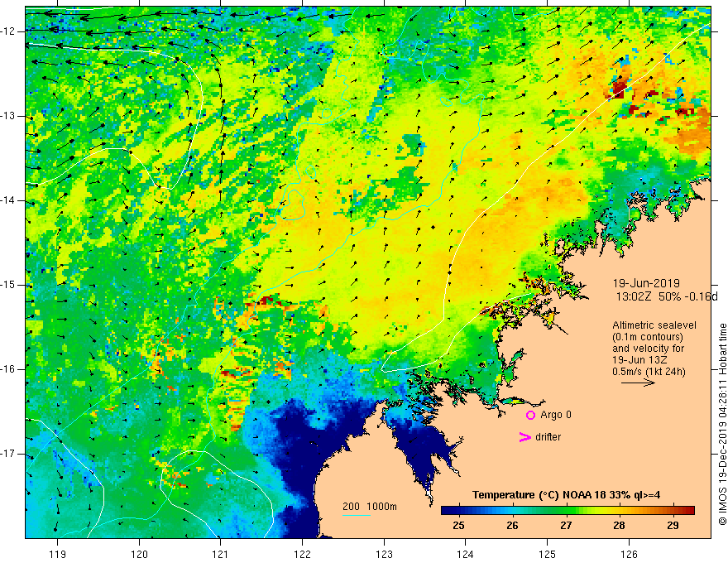Click the Temperature (°C) NOAA 18 title

point(566,495)
